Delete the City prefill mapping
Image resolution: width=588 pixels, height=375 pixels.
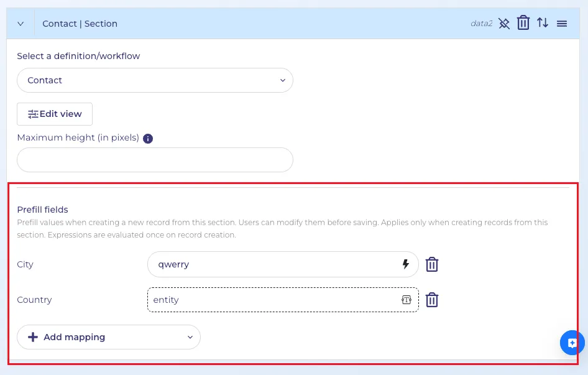coord(431,264)
